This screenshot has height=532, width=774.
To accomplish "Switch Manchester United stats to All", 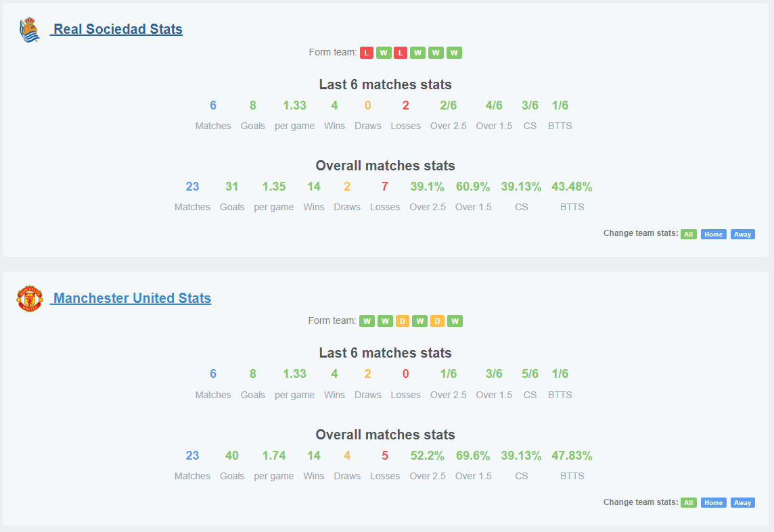I will pos(689,503).
